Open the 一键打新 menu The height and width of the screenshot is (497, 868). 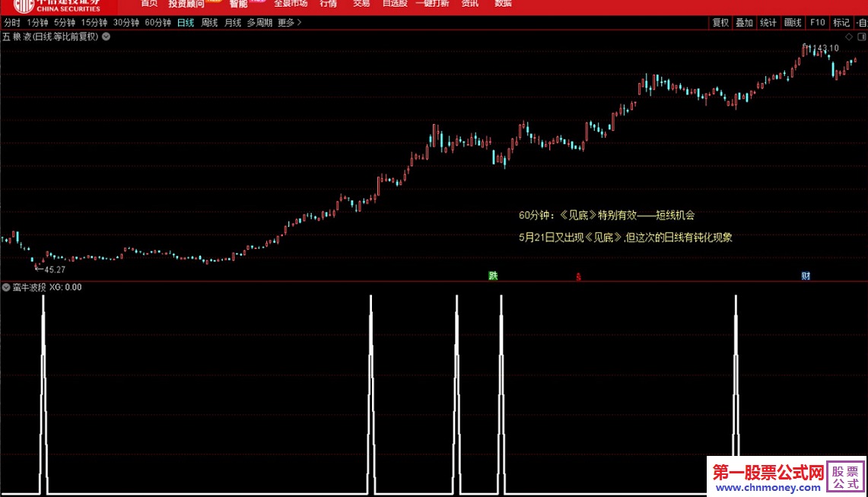click(432, 3)
